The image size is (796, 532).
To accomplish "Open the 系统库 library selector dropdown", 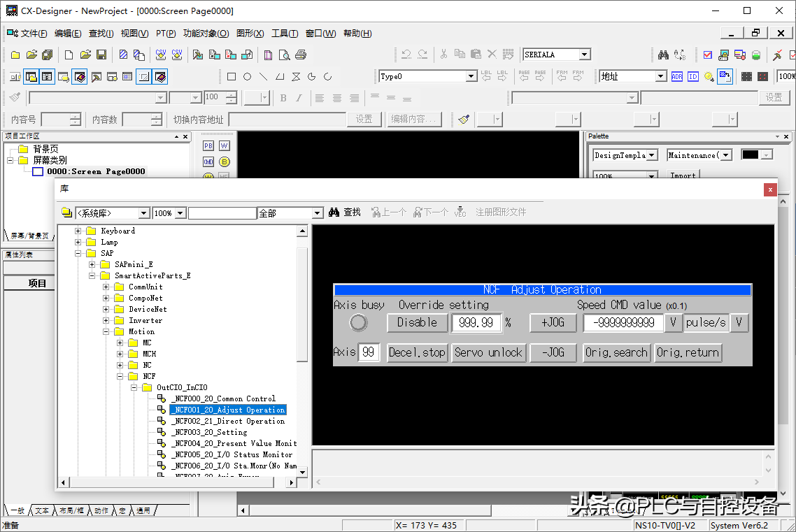I will 144,213.
